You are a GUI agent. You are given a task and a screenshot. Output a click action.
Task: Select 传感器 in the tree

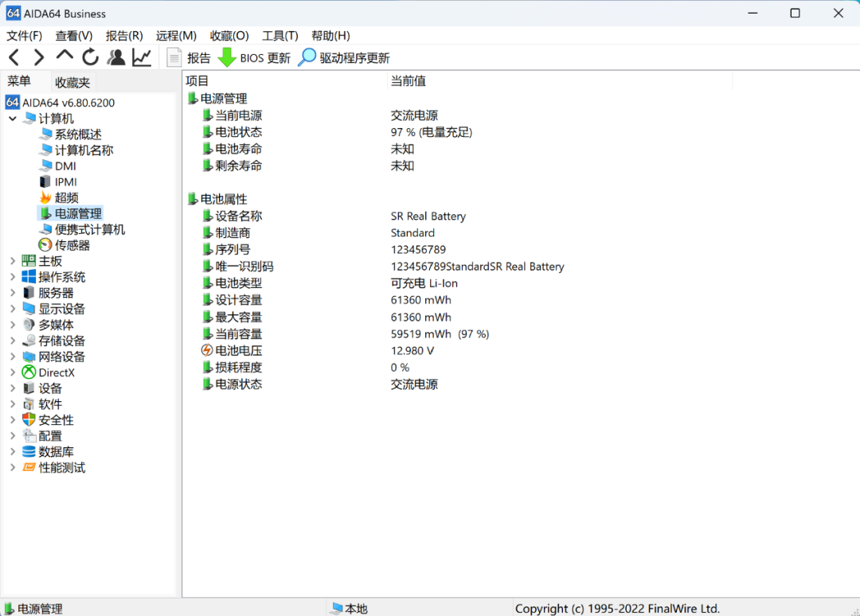click(64, 245)
